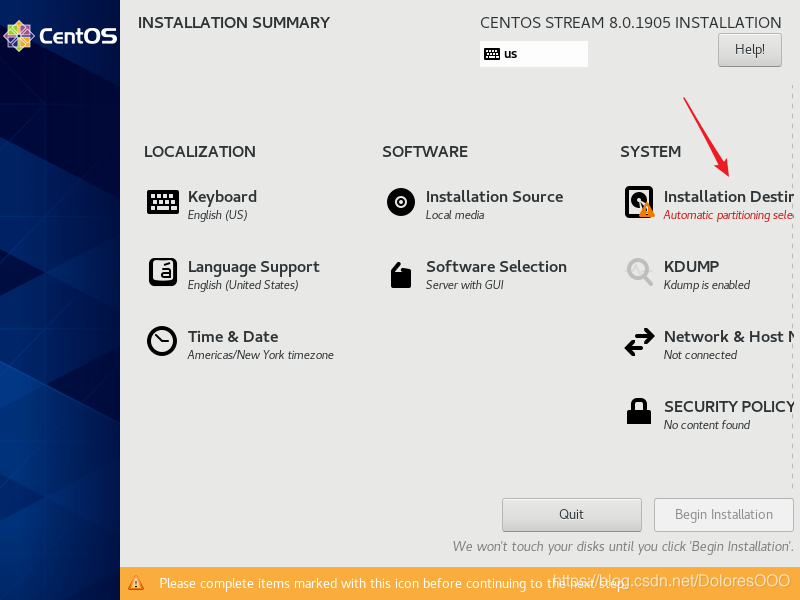Click the Quit button
This screenshot has width=800, height=600.
pos(571,514)
